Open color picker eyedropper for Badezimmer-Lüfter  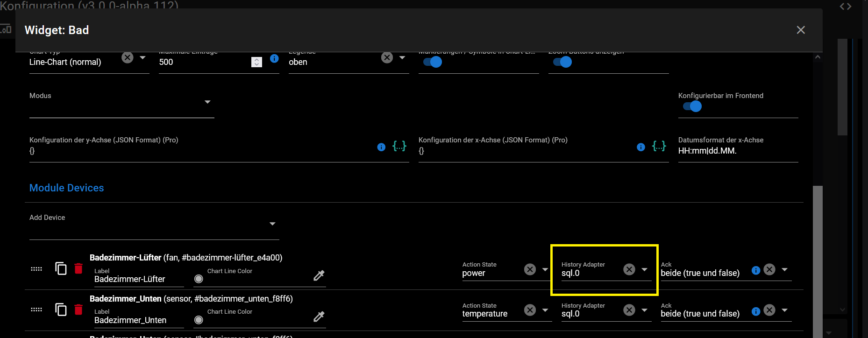point(319,275)
